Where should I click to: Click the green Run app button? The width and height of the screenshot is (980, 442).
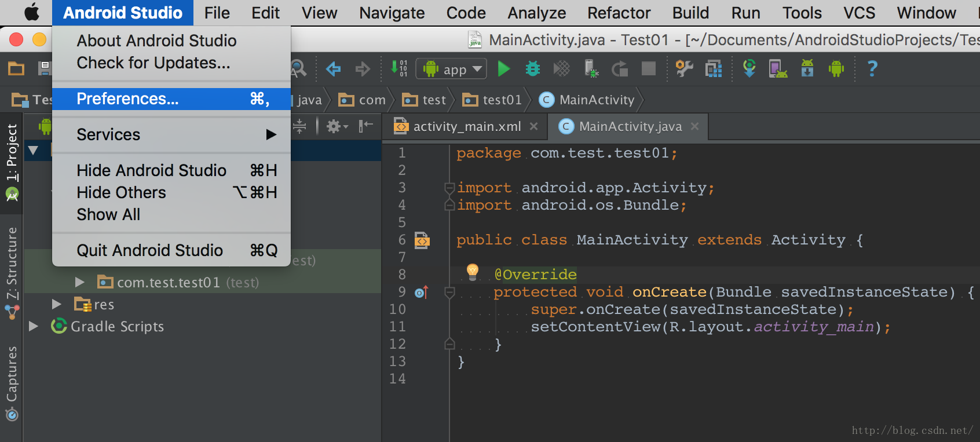[504, 69]
